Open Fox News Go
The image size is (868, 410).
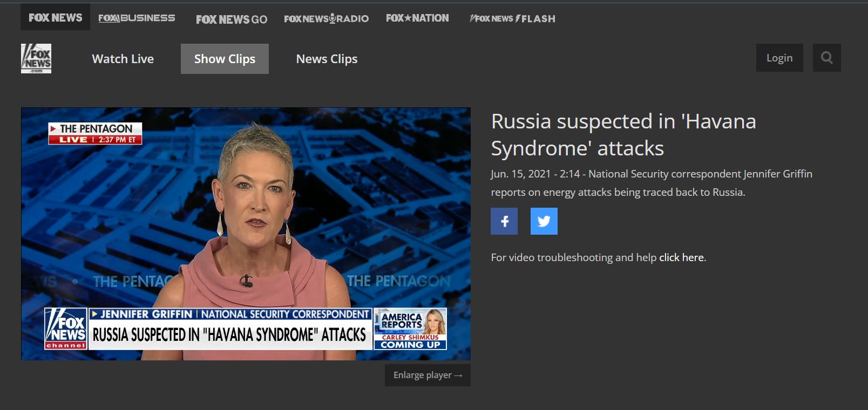[x=232, y=19]
